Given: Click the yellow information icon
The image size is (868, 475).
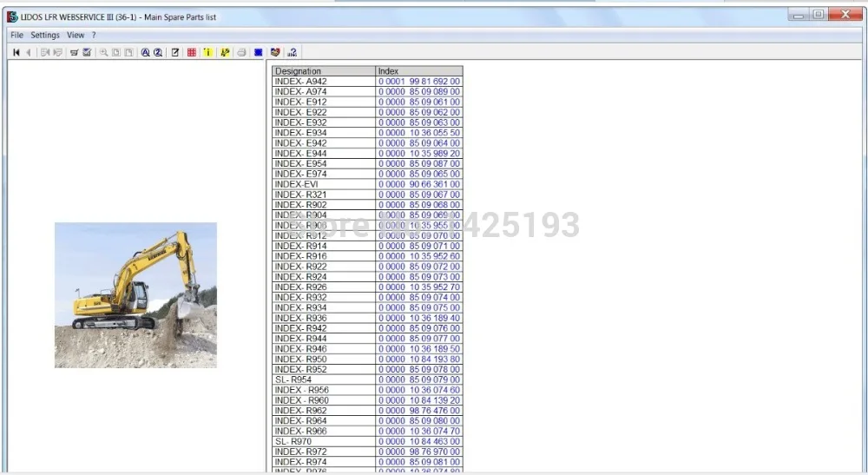Looking at the screenshot, I should pos(207,52).
